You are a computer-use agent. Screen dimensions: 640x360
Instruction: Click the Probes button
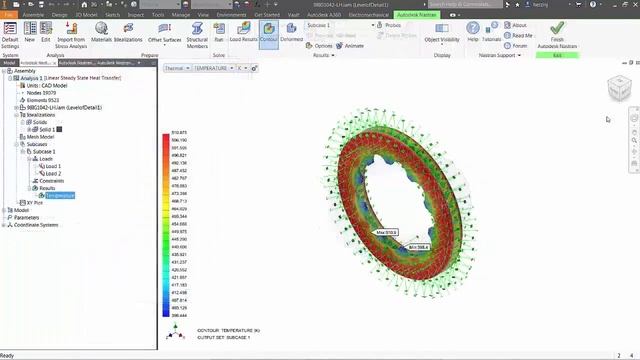pyautogui.click(x=389, y=25)
